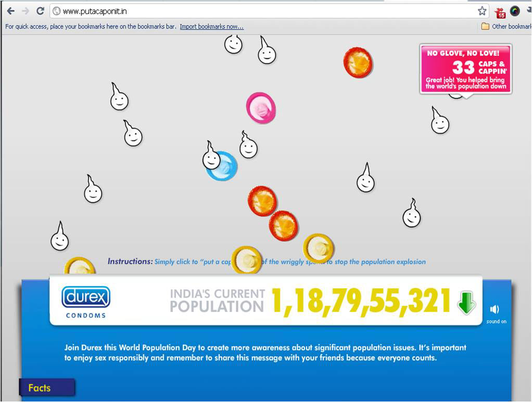Click the yellow condom covering 'wriggly sperm' text
The height and width of the screenshot is (402, 532).
pyautogui.click(x=318, y=249)
